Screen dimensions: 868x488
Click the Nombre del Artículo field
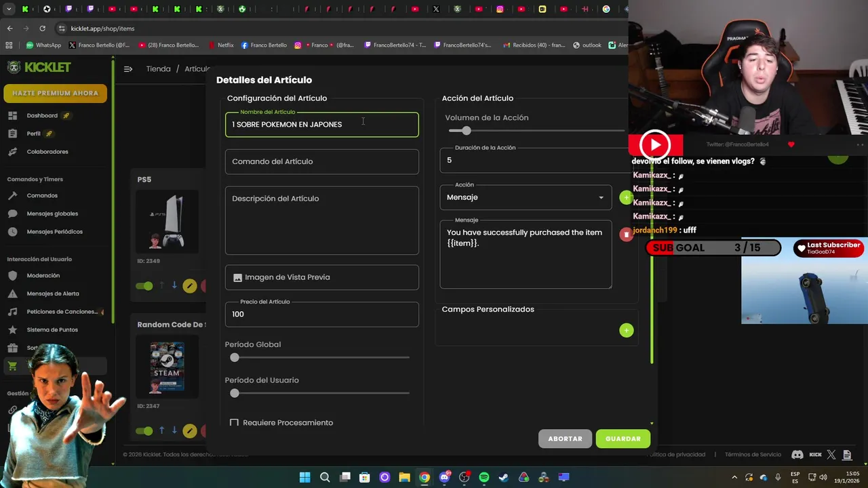click(x=322, y=125)
